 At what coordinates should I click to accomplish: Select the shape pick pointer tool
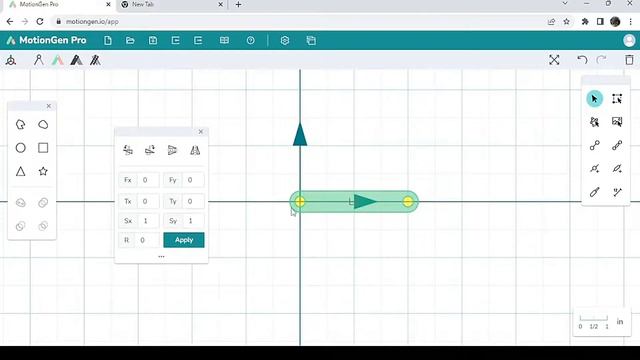pos(595,122)
